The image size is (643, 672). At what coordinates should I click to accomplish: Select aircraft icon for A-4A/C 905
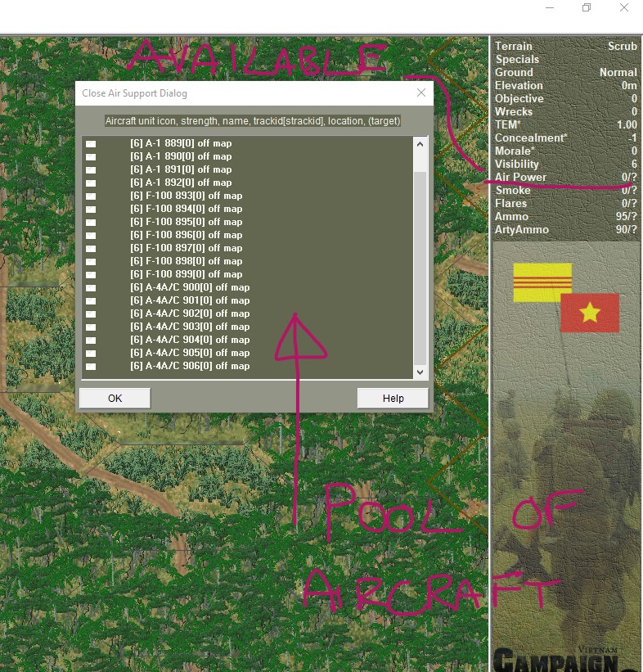click(x=91, y=353)
